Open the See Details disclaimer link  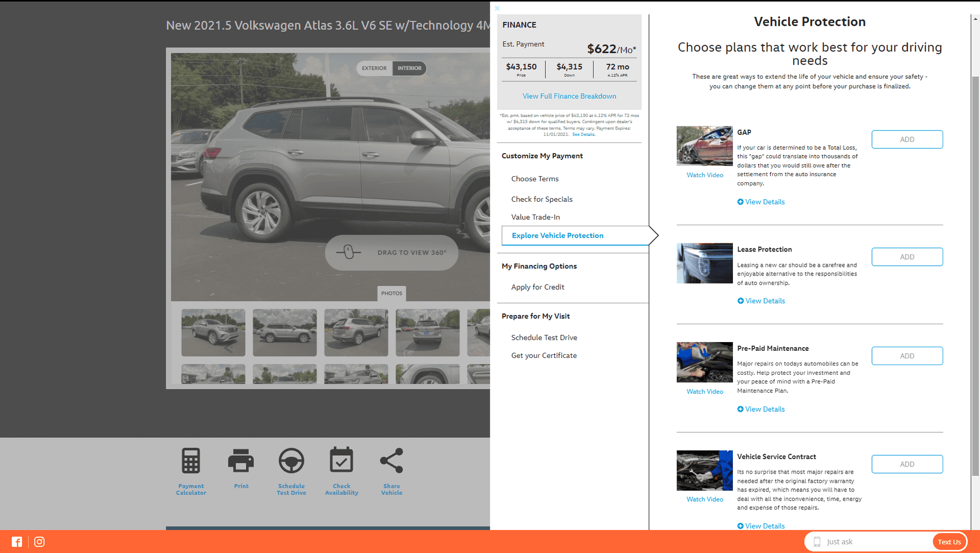583,134
